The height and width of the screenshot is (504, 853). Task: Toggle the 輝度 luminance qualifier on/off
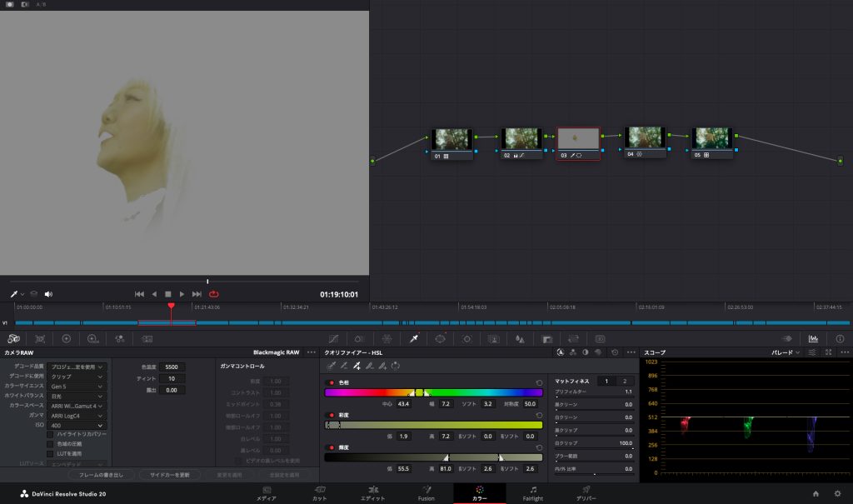click(x=330, y=447)
